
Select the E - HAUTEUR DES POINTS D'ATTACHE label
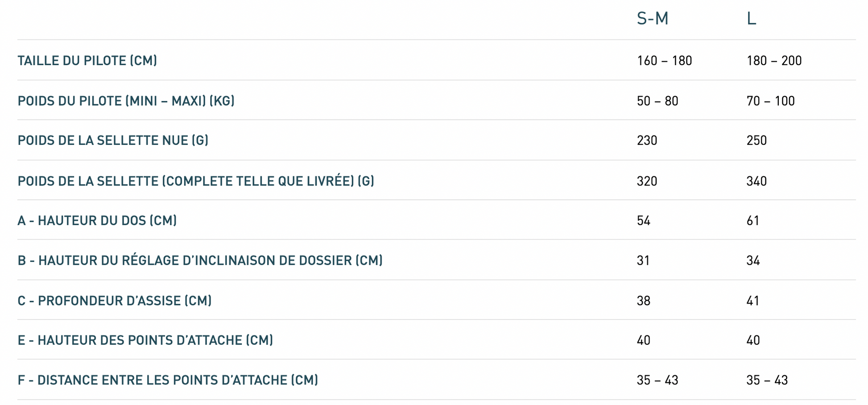(x=145, y=340)
